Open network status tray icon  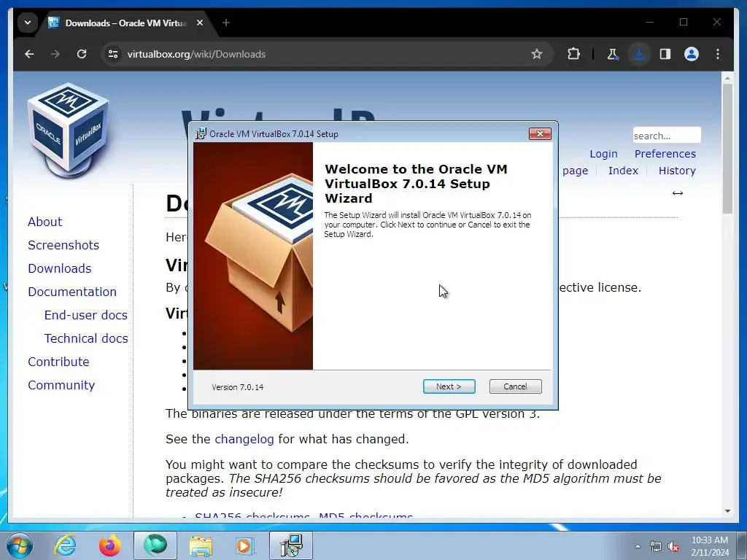click(656, 546)
